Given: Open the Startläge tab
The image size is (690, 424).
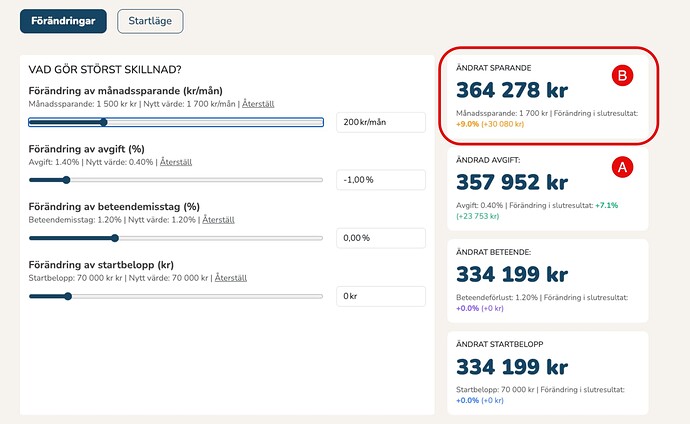Looking at the screenshot, I should coord(150,21).
